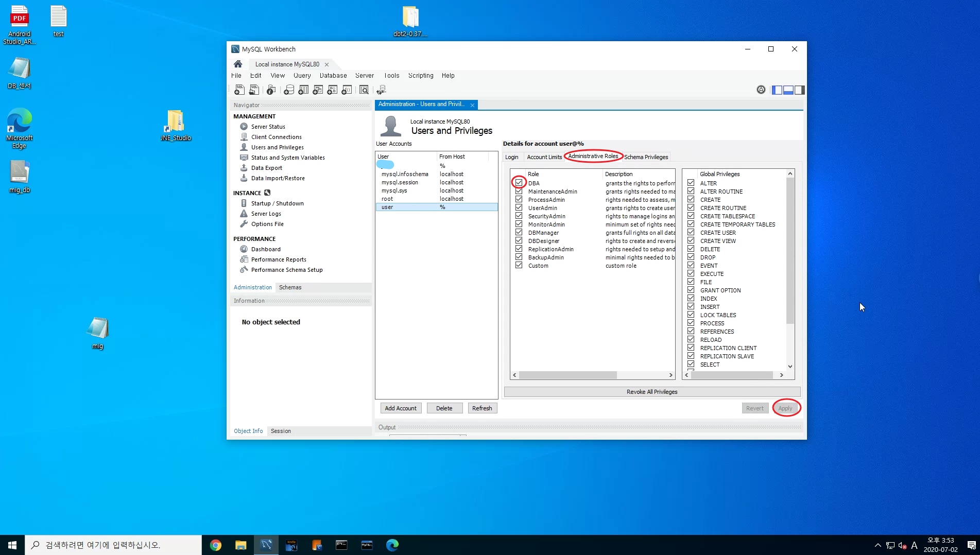Open the Scripting menu

click(x=420, y=75)
